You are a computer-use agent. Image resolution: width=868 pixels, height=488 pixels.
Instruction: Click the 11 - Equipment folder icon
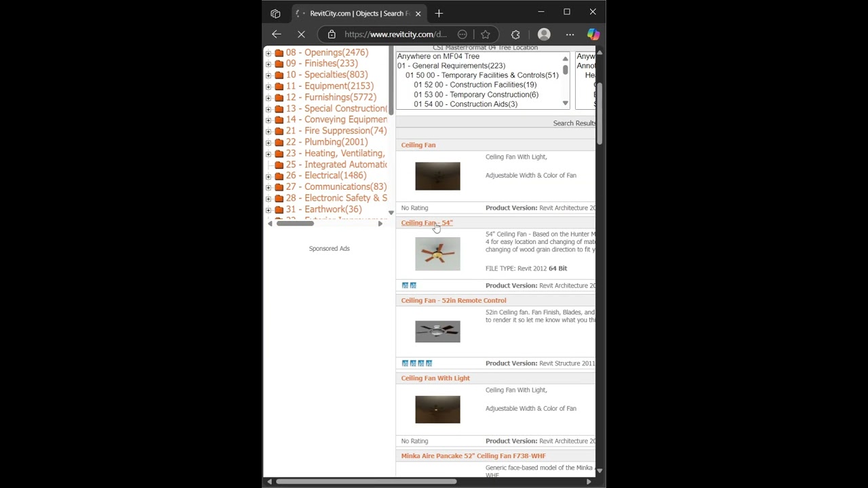(279, 86)
